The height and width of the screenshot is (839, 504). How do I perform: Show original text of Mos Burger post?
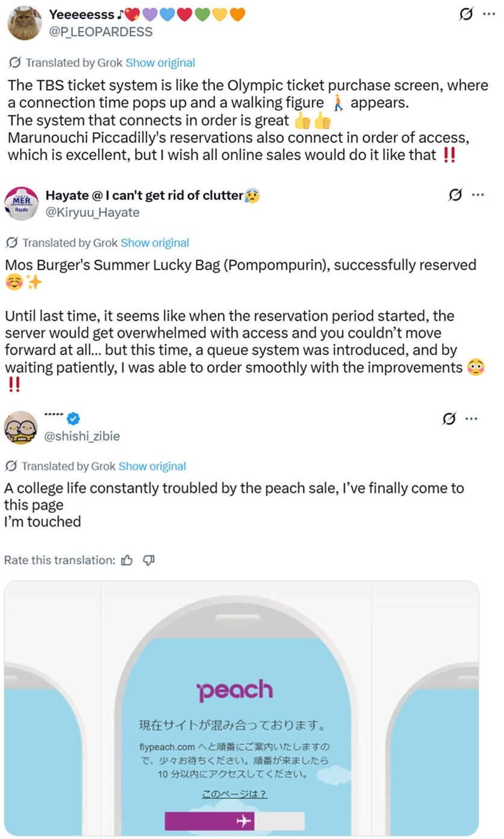coord(155,243)
